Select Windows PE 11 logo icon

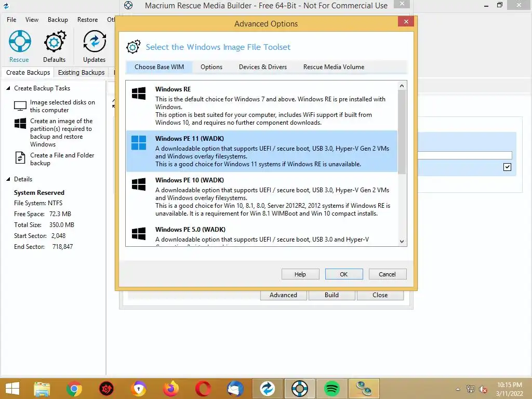click(x=138, y=142)
